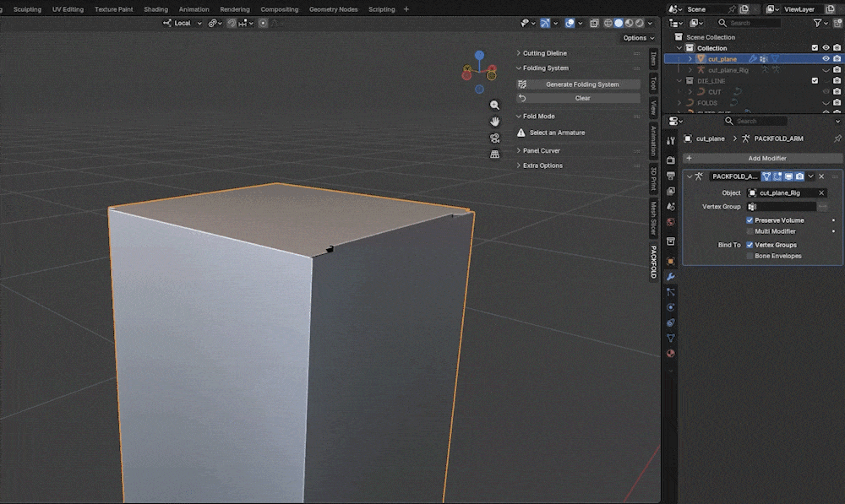Open Local transform orientation dropdown
Screen dimensions: 845x504
(183, 23)
